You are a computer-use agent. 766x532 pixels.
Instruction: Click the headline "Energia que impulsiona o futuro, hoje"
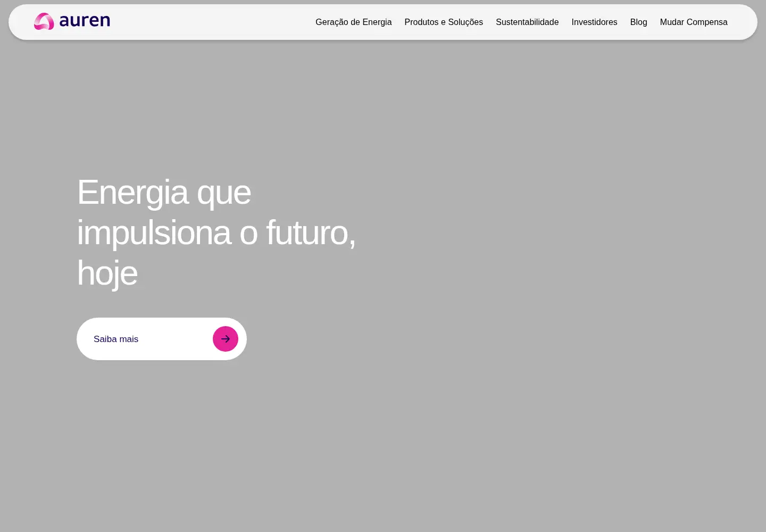point(217,232)
